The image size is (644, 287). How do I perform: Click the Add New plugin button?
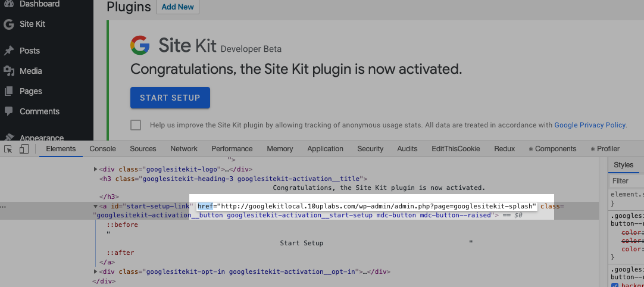click(x=178, y=7)
